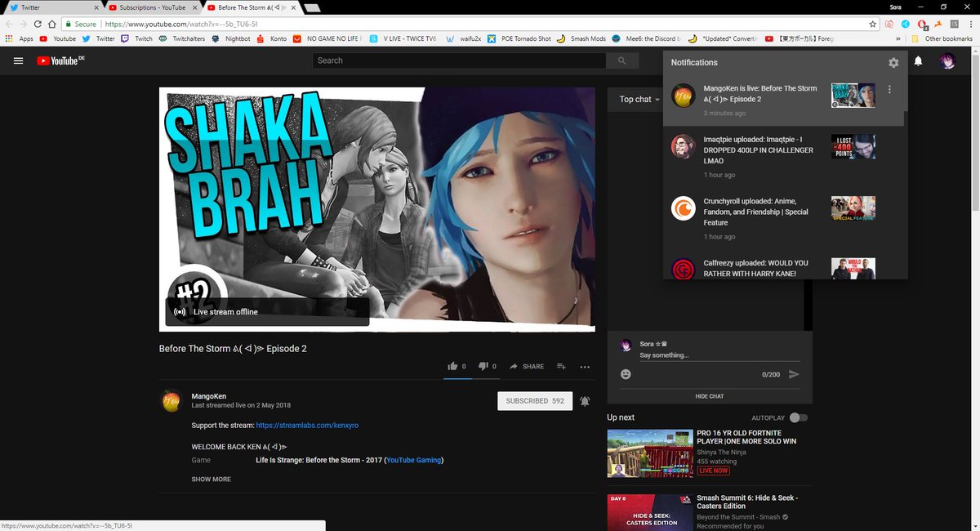Click the Imaqtpie channel avatar in notifications
The height and width of the screenshot is (531, 980).
tap(683, 147)
